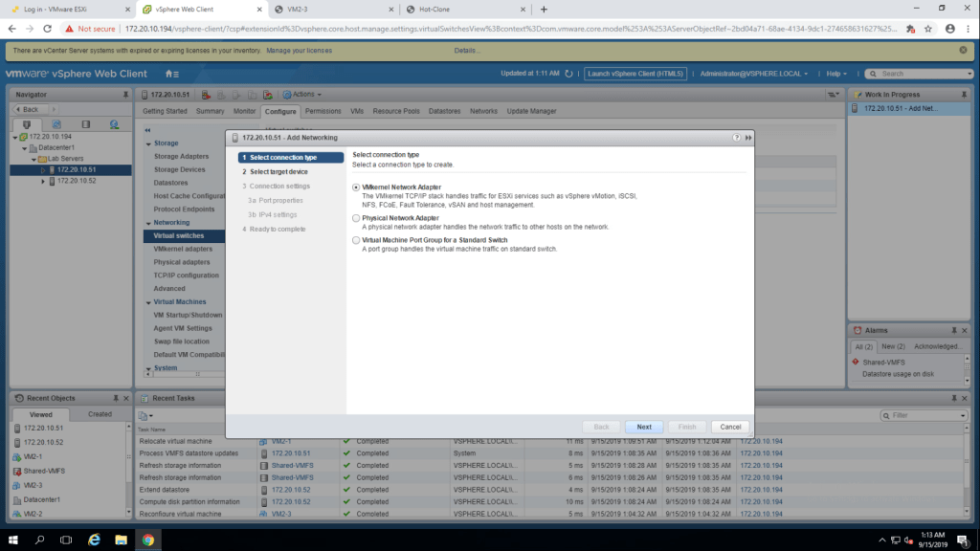Open the Datastores tab

444,111
